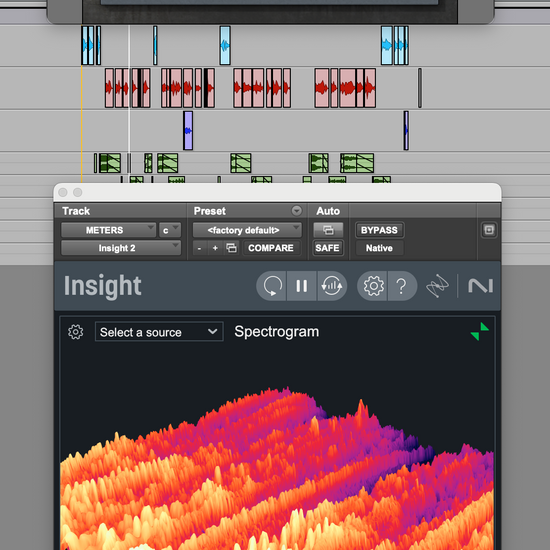This screenshot has width=550, height=550.
Task: Click the Native Instruments logo icon
Action: (x=481, y=286)
